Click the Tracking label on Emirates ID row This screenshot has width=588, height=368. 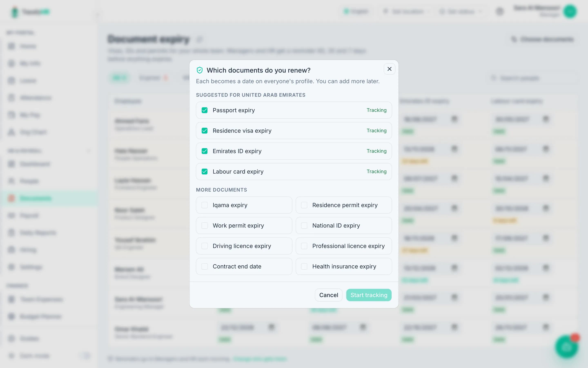tap(376, 151)
